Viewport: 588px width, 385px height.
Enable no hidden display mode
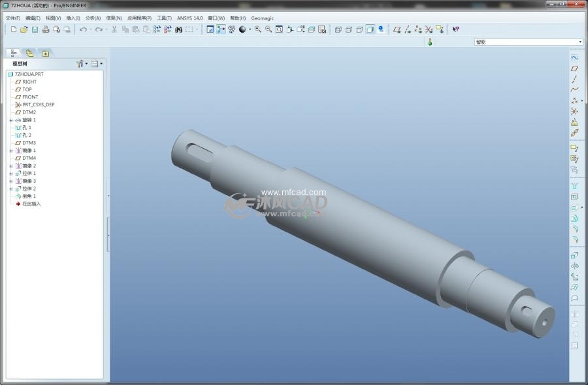point(359,29)
